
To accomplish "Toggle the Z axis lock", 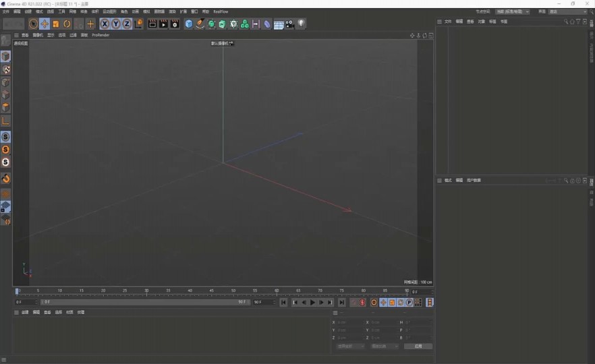I will [x=127, y=24].
